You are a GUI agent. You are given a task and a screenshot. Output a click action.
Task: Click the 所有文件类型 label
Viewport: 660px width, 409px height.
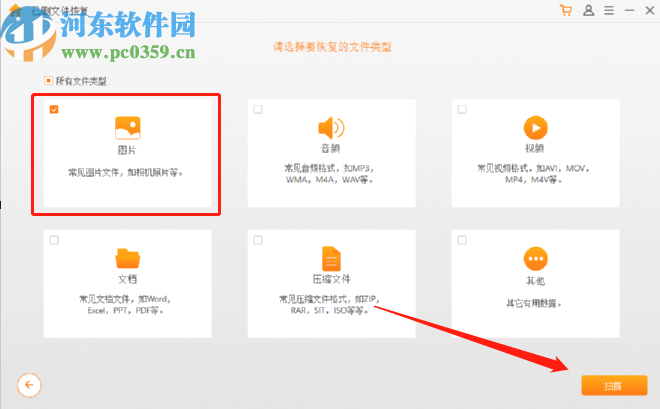[x=81, y=81]
